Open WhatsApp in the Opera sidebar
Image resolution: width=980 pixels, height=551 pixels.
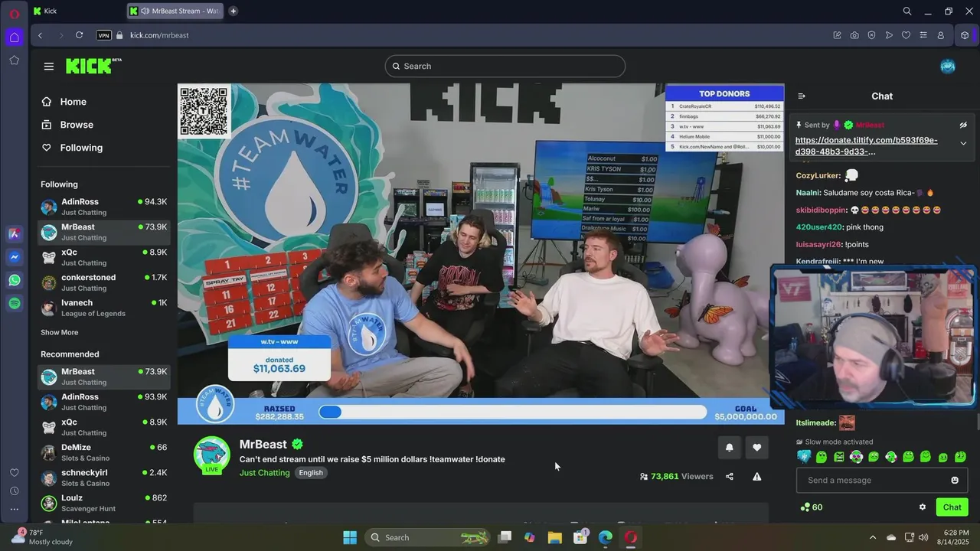15,280
